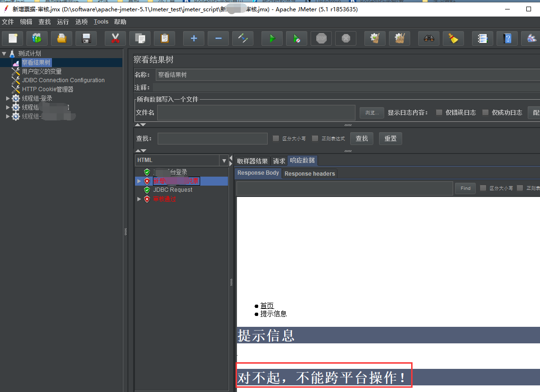Viewport: 540px width, 392px height.
Task: Select JDBC Connection Configuration tree item
Action: (63, 80)
